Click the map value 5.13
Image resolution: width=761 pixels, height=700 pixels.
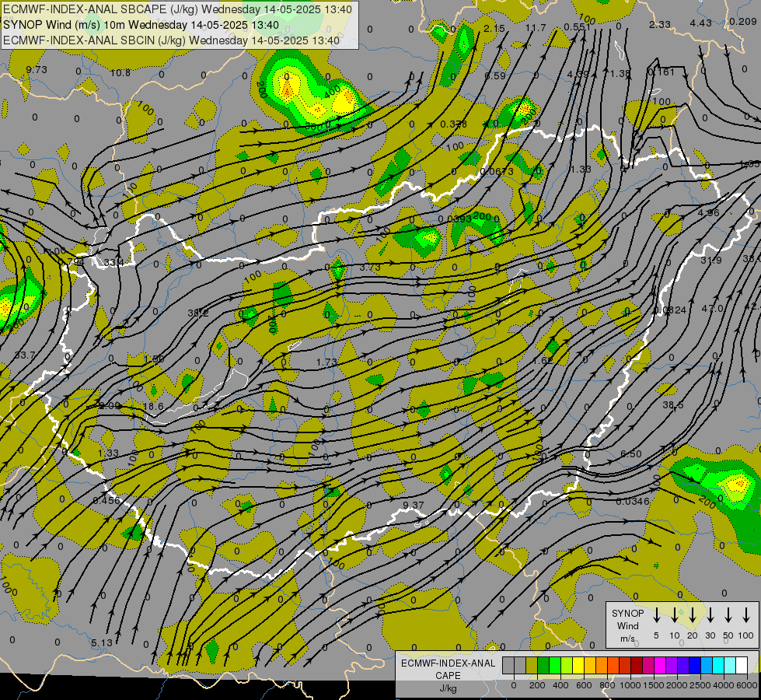coord(101,642)
